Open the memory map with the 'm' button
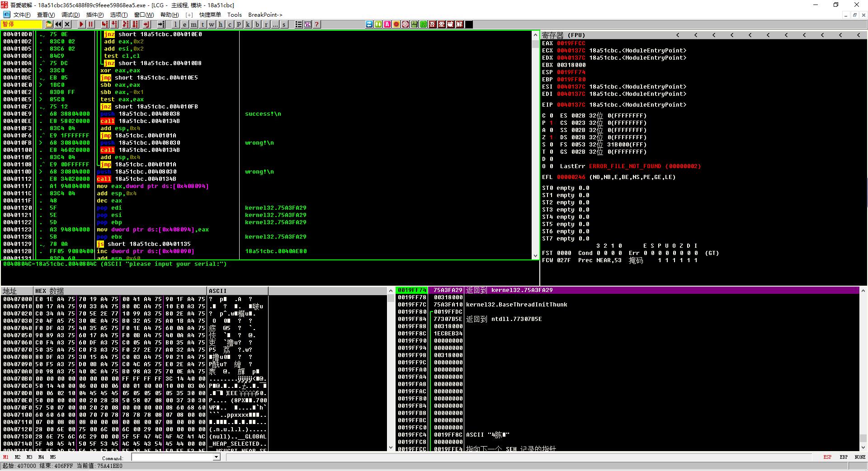Screen dimensions: 868x471 pyautogui.click(x=193, y=24)
